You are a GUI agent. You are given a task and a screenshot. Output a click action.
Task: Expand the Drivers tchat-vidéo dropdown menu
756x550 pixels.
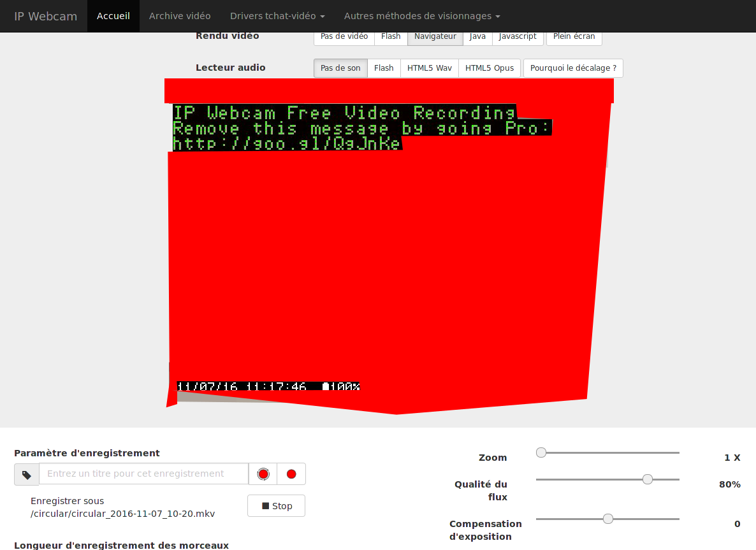[277, 16]
